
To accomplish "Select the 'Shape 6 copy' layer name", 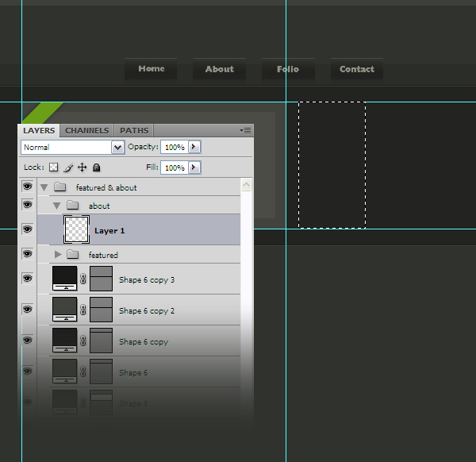I will pyautogui.click(x=144, y=341).
